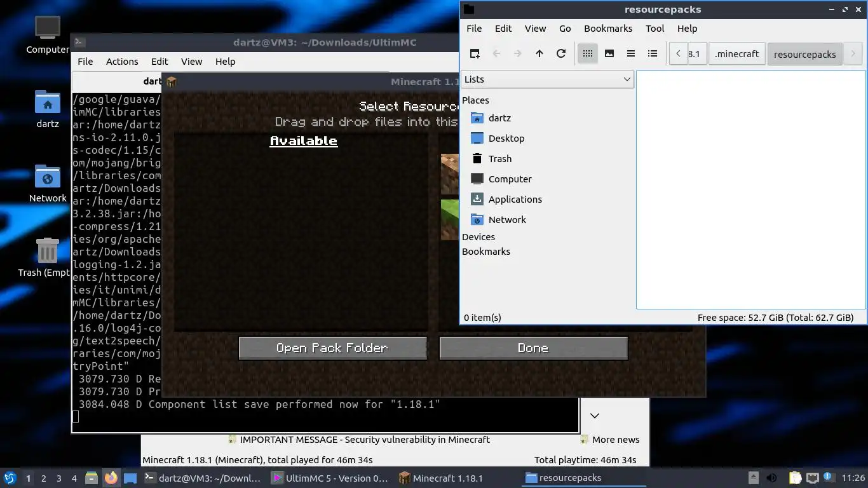The image size is (868, 488).
Task: Select the .minecraft path button
Action: (x=736, y=54)
